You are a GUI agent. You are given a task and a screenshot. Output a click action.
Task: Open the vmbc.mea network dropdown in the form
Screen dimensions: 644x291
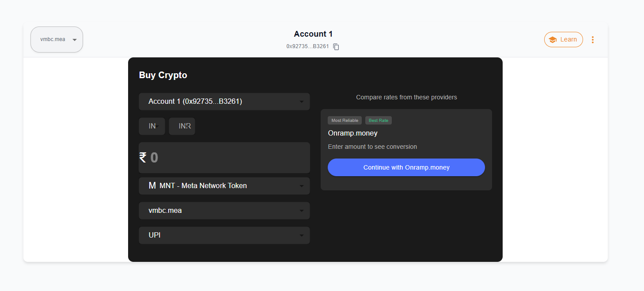tap(224, 211)
